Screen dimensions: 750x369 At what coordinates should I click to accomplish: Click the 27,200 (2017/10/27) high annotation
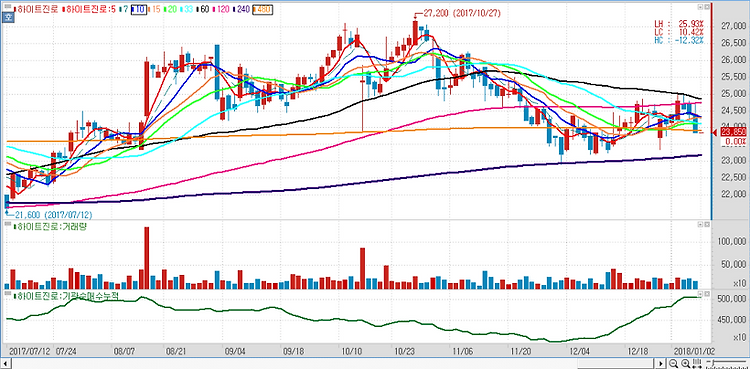tap(459, 13)
